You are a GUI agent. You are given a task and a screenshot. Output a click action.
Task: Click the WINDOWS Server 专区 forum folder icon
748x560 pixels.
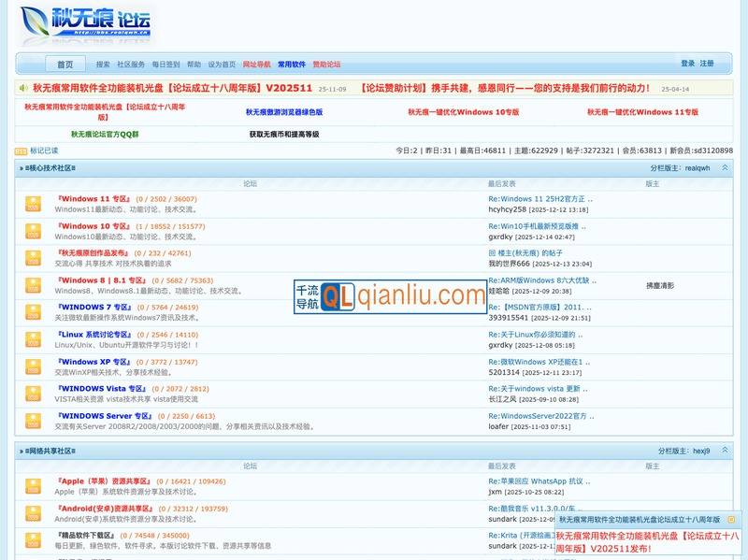(33, 421)
